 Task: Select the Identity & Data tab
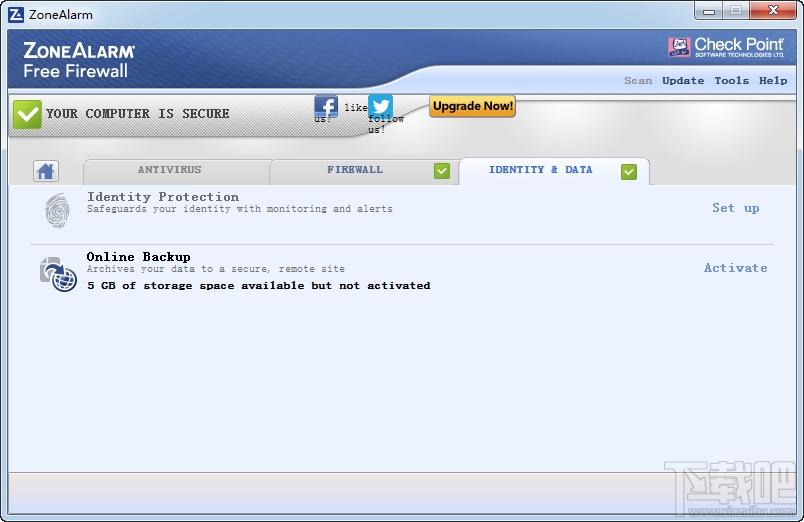pyautogui.click(x=554, y=171)
